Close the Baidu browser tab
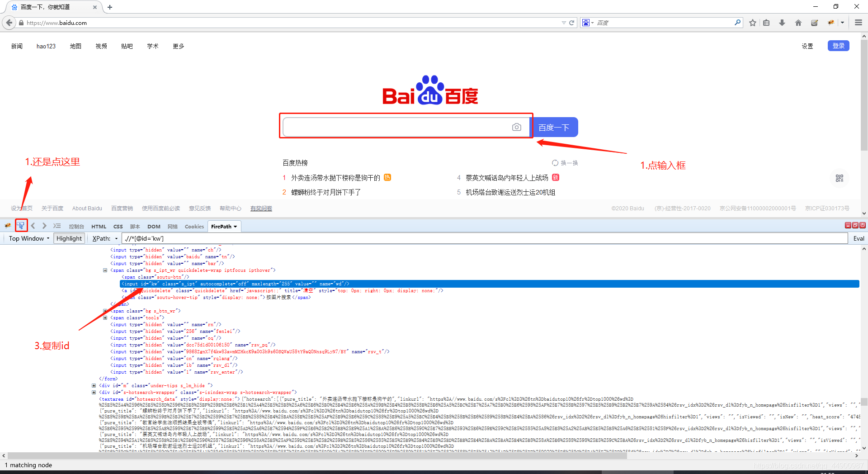This screenshot has width=868, height=474. tap(94, 7)
